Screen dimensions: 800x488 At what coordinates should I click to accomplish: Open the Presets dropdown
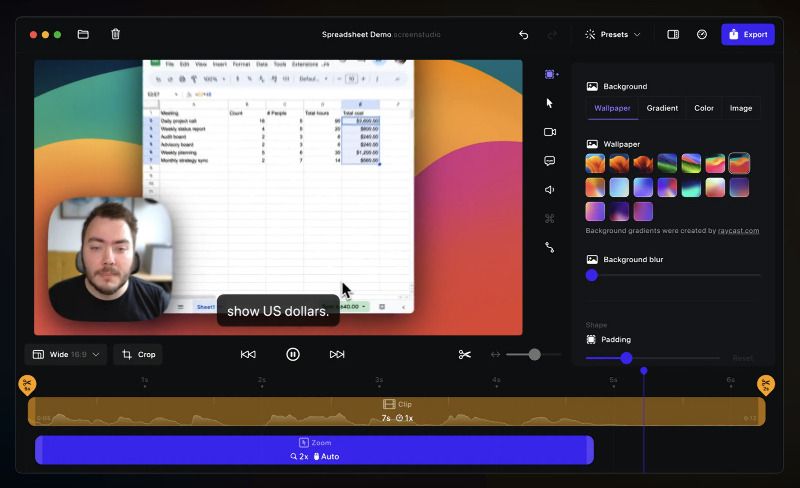point(612,34)
